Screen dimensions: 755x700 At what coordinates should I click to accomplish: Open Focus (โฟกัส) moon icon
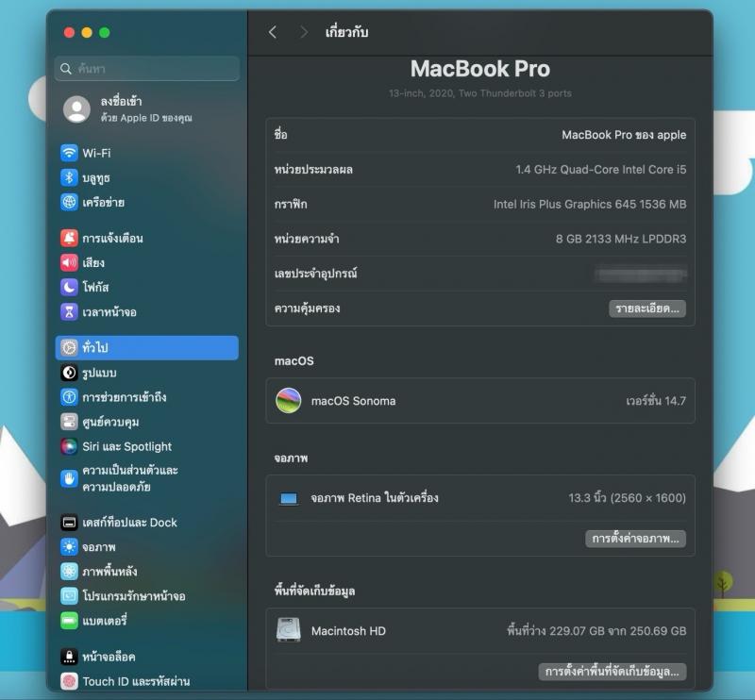click(x=69, y=287)
